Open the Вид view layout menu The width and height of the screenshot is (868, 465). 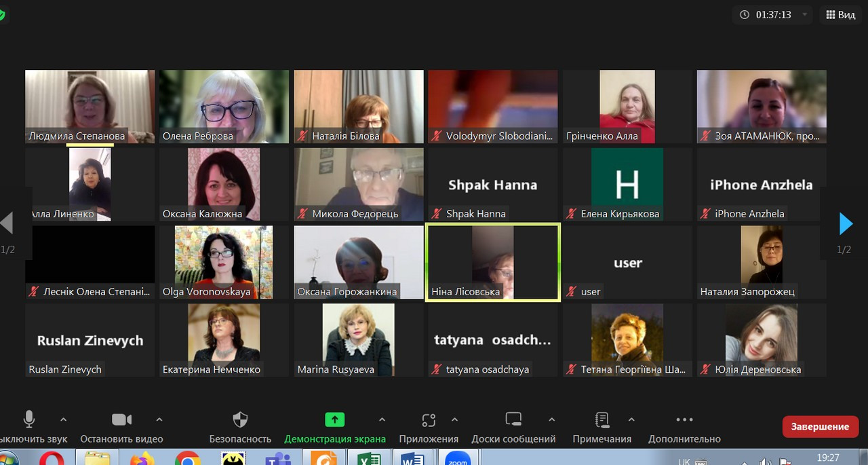840,14
